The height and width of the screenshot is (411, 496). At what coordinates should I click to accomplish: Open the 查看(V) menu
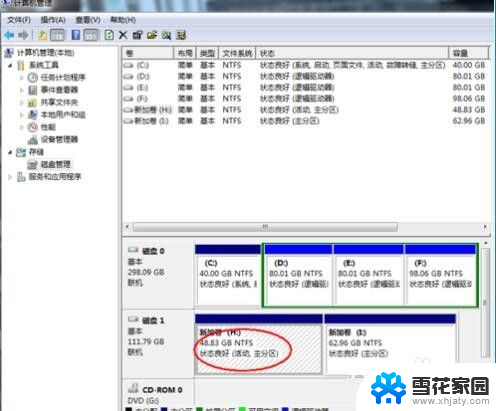click(x=88, y=20)
